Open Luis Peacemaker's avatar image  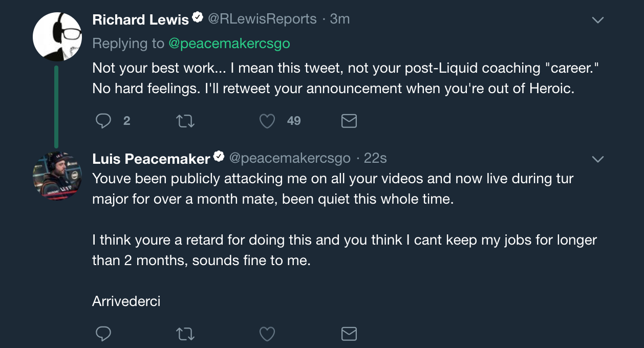point(57,176)
